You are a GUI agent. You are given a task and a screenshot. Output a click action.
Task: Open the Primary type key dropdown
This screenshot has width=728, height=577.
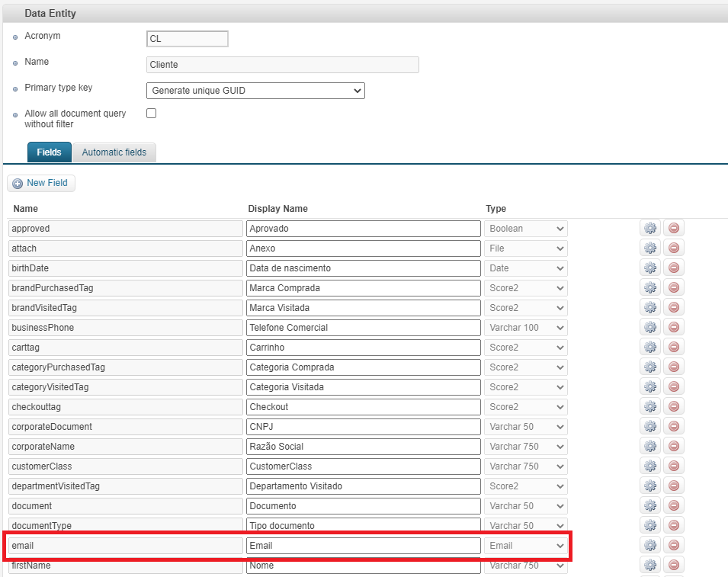coord(255,91)
